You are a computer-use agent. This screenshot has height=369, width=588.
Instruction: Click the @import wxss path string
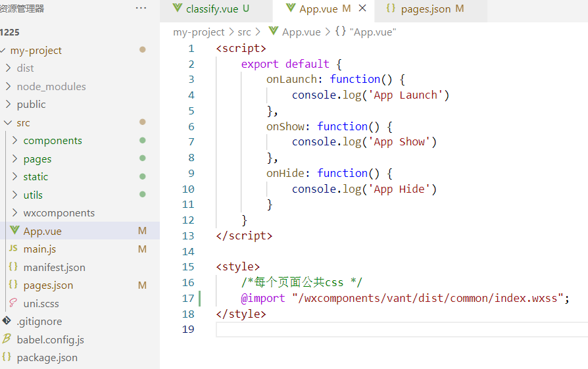click(x=428, y=298)
